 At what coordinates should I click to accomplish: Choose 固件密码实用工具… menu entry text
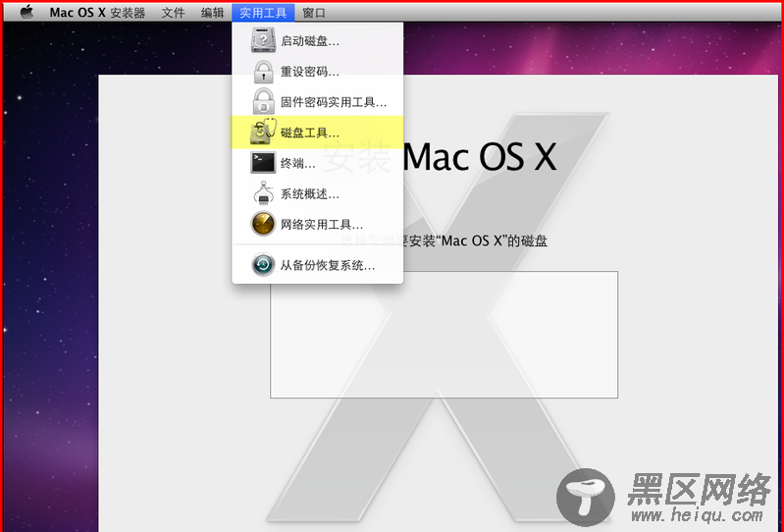point(334,102)
